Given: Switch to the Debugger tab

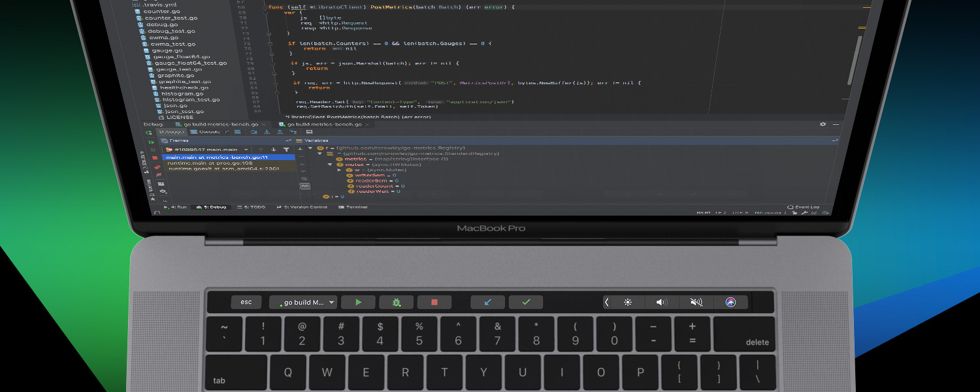Looking at the screenshot, I should tap(172, 132).
